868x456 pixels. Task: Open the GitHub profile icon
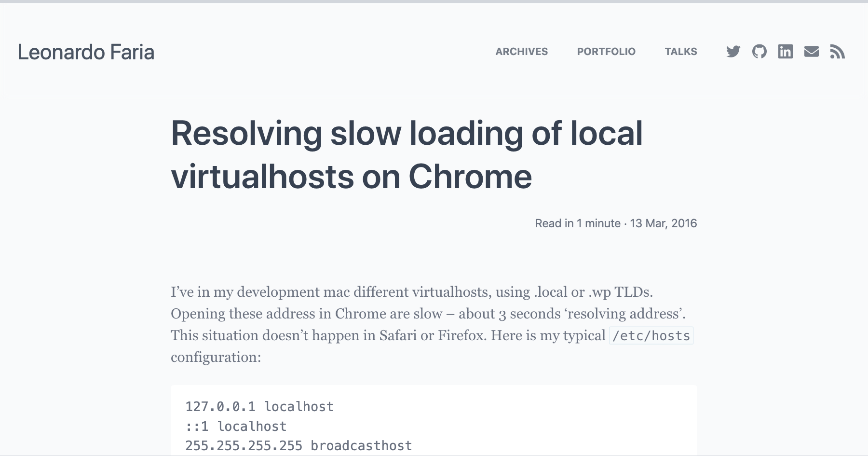coord(759,52)
